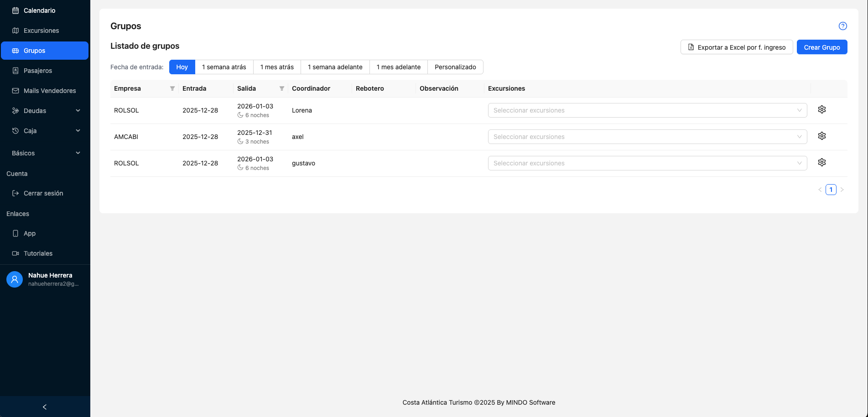The height and width of the screenshot is (417, 868).
Task: Click the Crear Grupo button
Action: pos(821,47)
